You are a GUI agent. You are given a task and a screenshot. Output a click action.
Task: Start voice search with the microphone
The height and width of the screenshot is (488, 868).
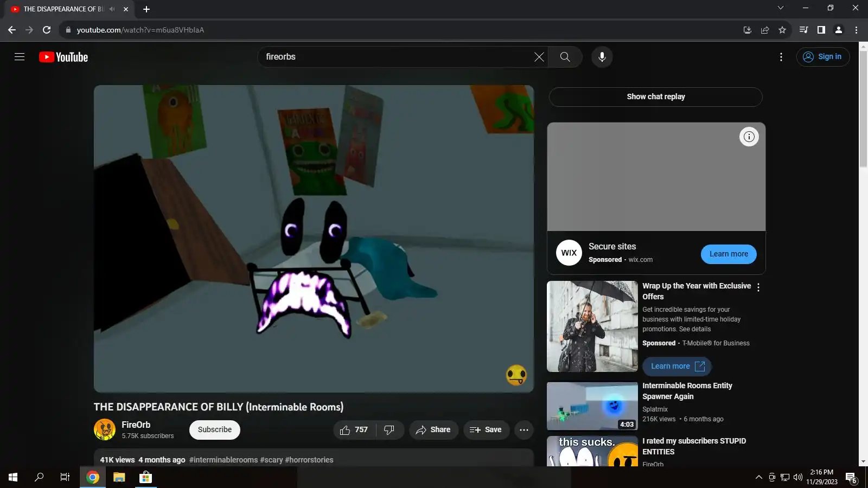[602, 57]
